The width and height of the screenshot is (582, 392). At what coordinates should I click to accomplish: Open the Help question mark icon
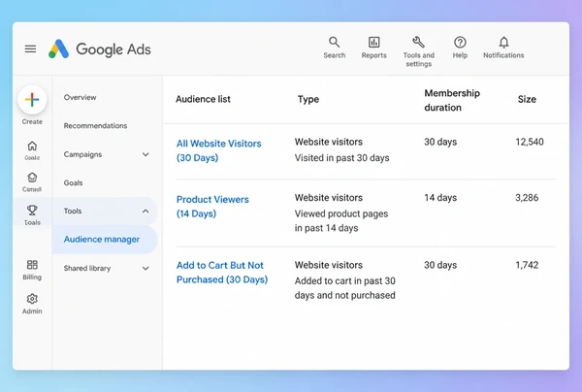[x=460, y=43]
